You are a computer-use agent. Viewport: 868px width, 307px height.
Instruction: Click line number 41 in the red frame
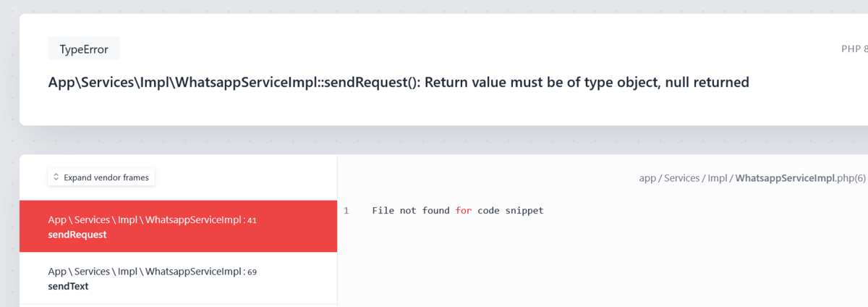point(252,221)
